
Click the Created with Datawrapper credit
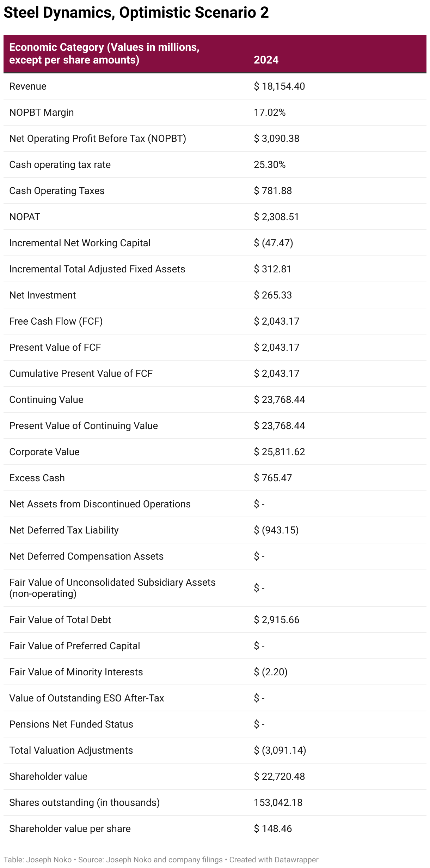point(274,860)
